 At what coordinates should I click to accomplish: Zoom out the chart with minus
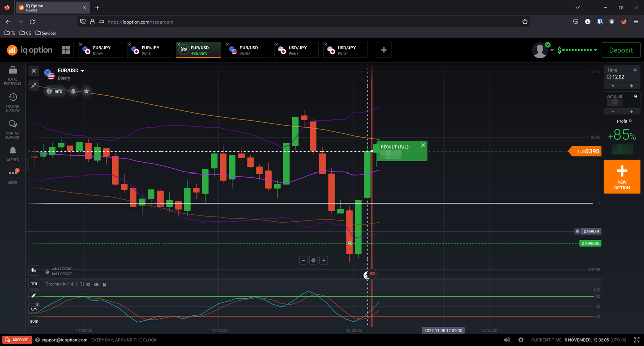click(x=303, y=260)
